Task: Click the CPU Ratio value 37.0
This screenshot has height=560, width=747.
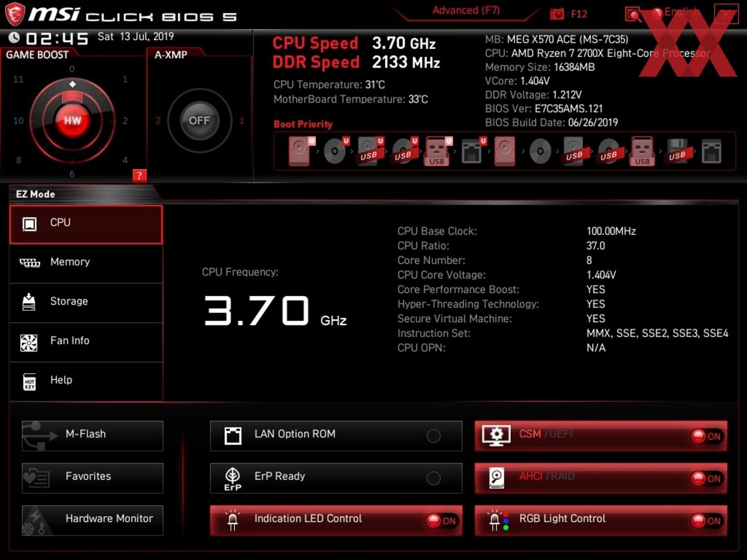Action: click(596, 246)
